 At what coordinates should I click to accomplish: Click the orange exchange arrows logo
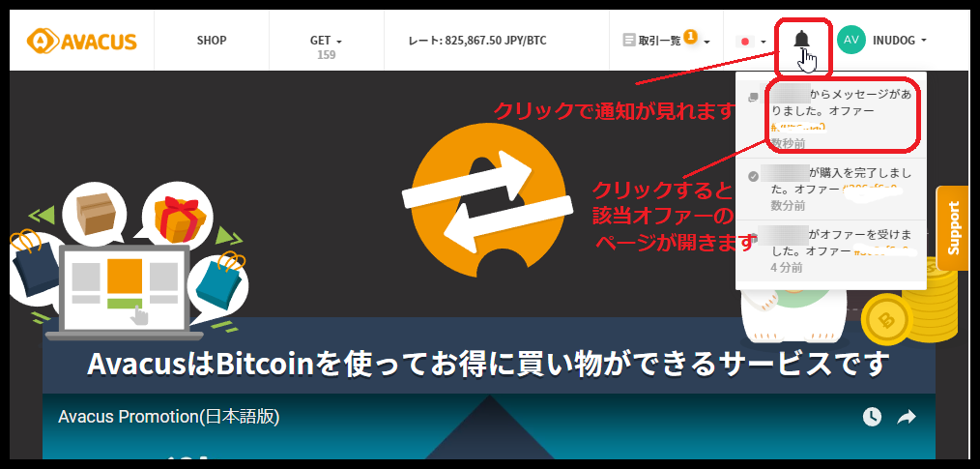tap(489, 200)
